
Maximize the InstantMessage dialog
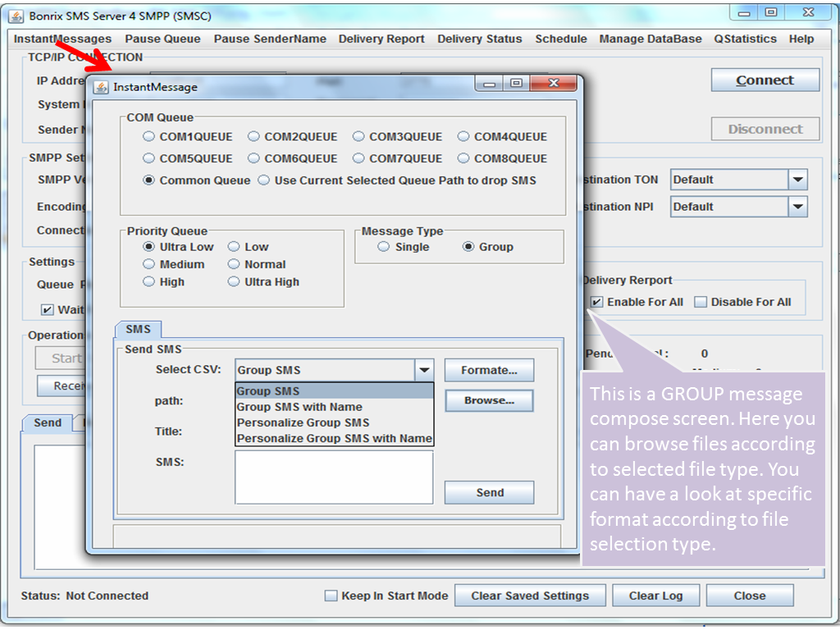[516, 83]
